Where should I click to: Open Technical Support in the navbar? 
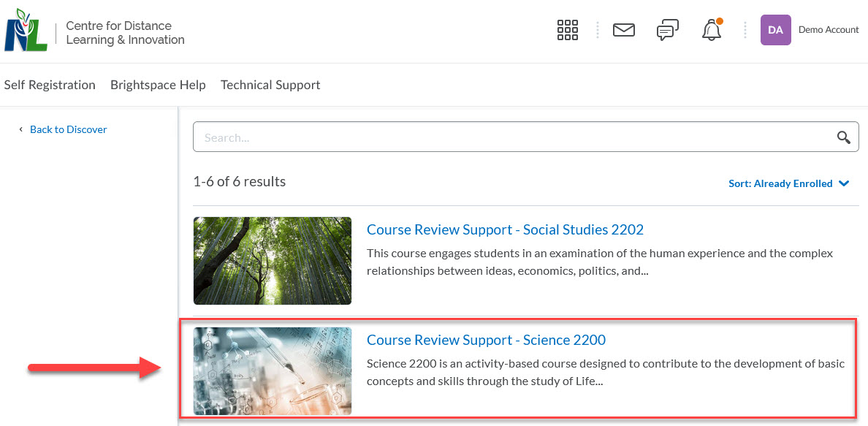(270, 85)
